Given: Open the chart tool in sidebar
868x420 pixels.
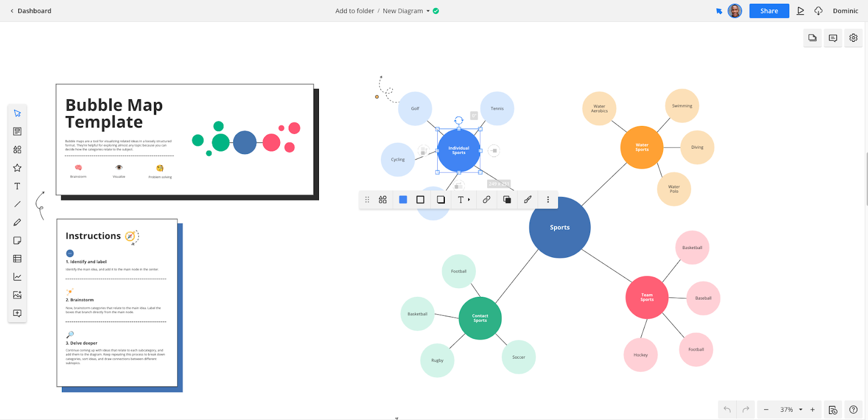Looking at the screenshot, I should (17, 277).
